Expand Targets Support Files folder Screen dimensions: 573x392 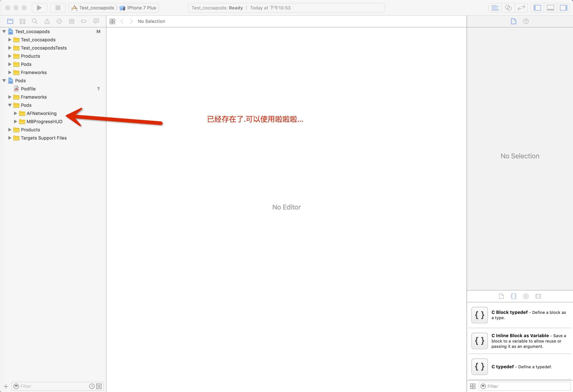pyautogui.click(x=10, y=138)
